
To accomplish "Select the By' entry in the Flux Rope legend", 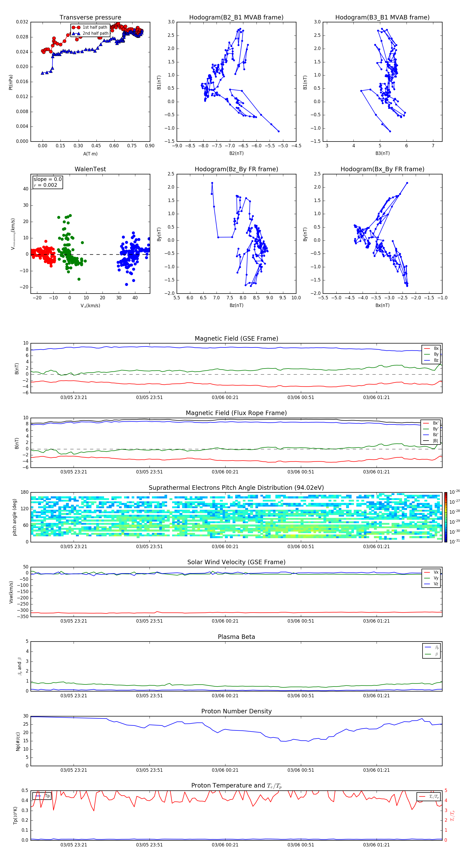I will coord(431,429).
